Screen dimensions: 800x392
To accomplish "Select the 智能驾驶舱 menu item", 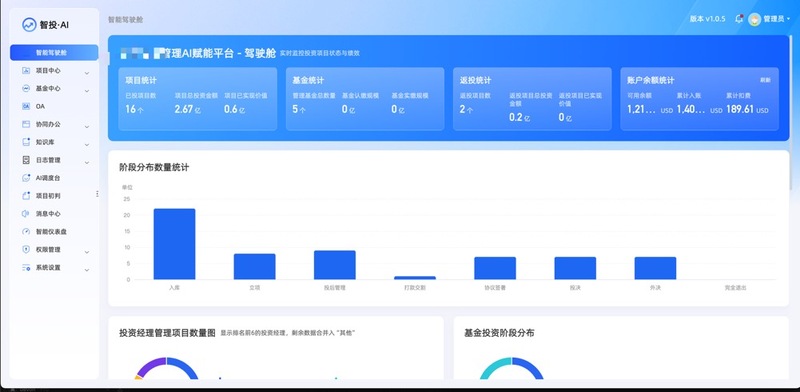I will coord(54,53).
